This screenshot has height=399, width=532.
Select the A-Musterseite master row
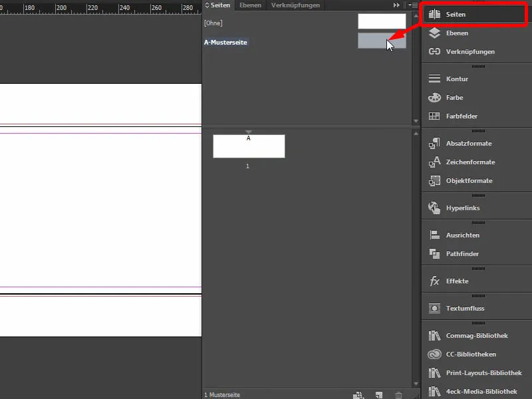(x=305, y=42)
